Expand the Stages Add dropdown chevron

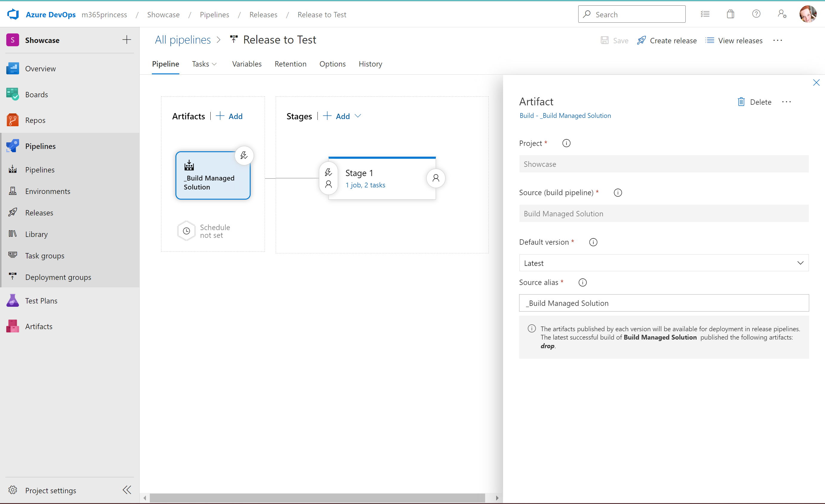click(x=357, y=116)
